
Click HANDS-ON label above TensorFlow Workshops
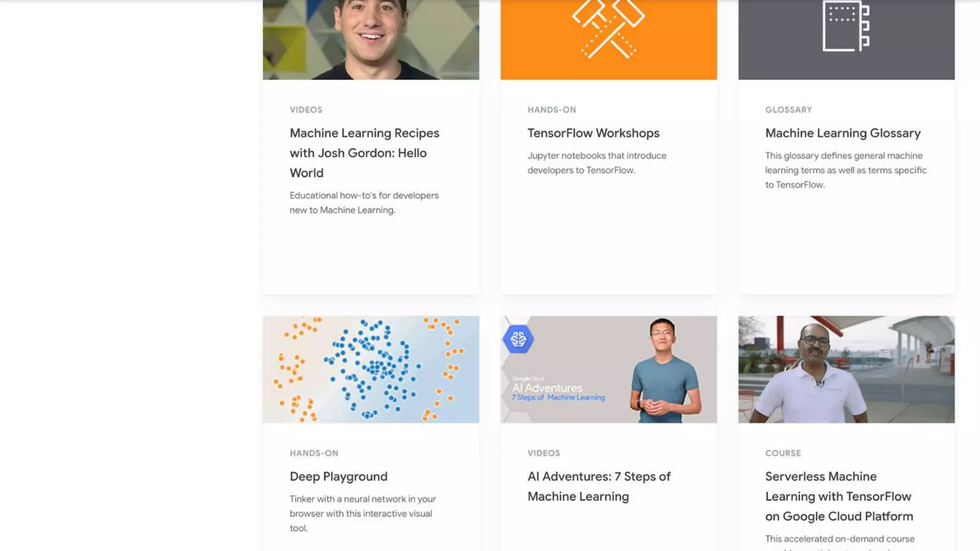(x=552, y=110)
